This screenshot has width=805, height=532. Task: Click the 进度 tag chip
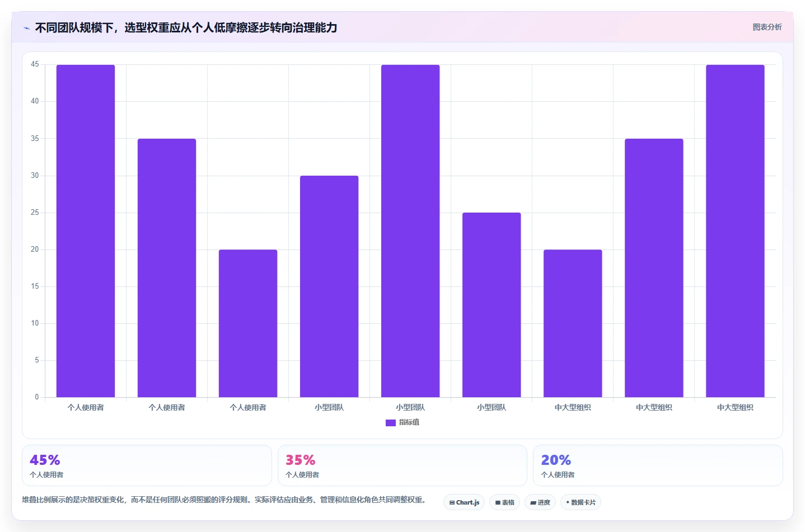point(540,502)
